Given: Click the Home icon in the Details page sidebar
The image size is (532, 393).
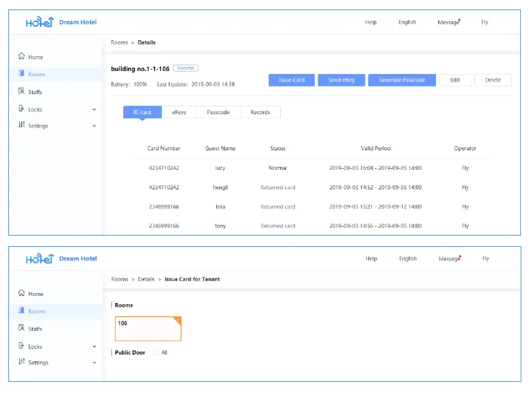Looking at the screenshot, I should pos(21,57).
